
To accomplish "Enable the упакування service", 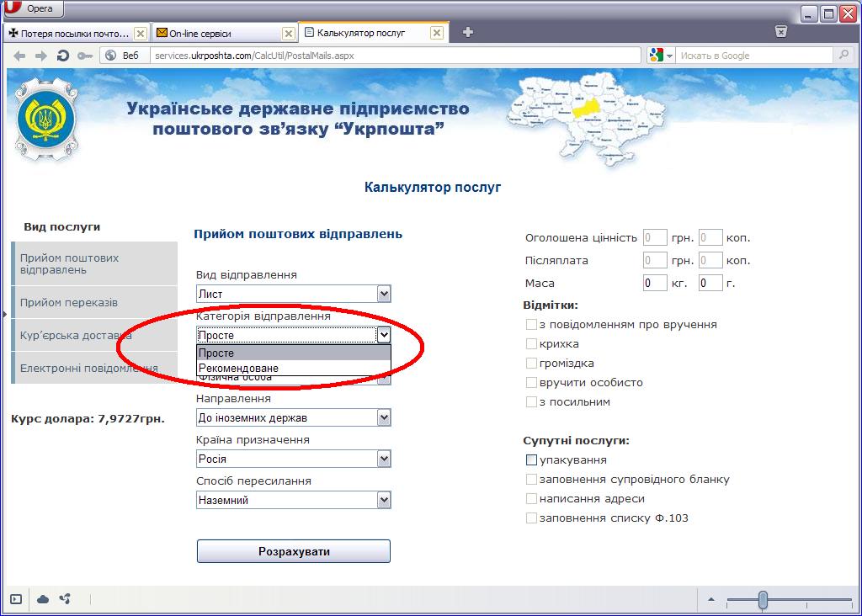I will [x=531, y=460].
